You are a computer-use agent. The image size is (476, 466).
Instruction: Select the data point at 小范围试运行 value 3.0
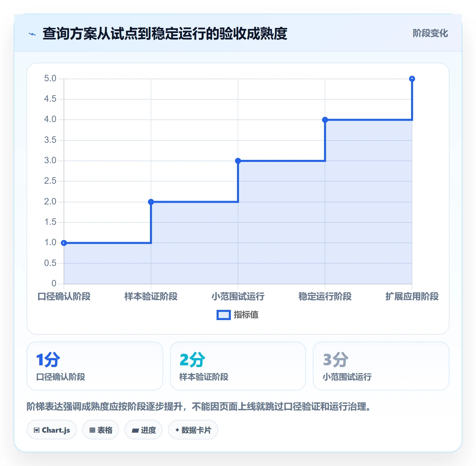(x=238, y=161)
